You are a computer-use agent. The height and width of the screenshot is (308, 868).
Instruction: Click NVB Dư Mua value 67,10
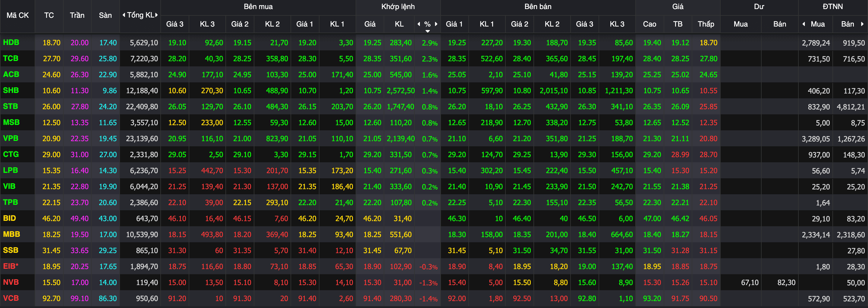[750, 283]
